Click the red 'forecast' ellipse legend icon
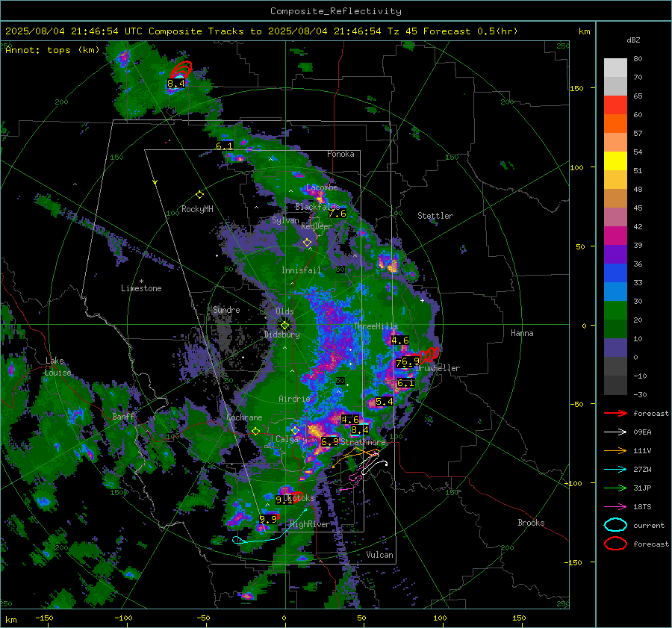 tap(615, 544)
